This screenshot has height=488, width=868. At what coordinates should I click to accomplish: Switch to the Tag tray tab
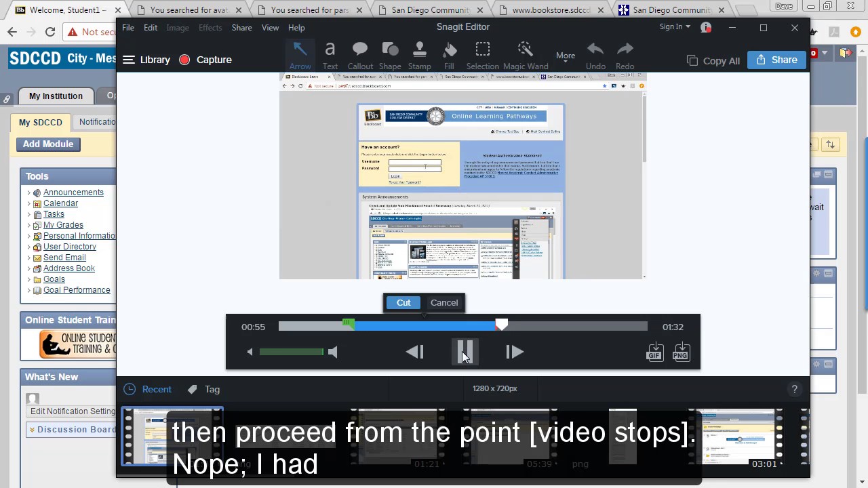pyautogui.click(x=204, y=389)
